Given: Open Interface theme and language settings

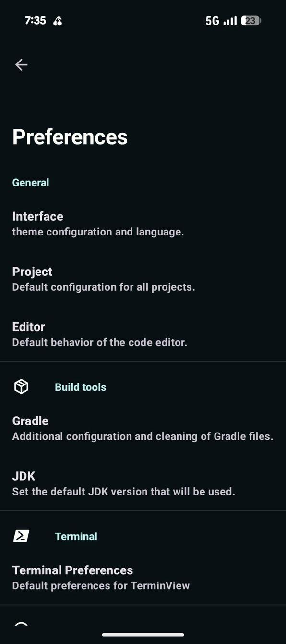Looking at the screenshot, I should (x=143, y=223).
